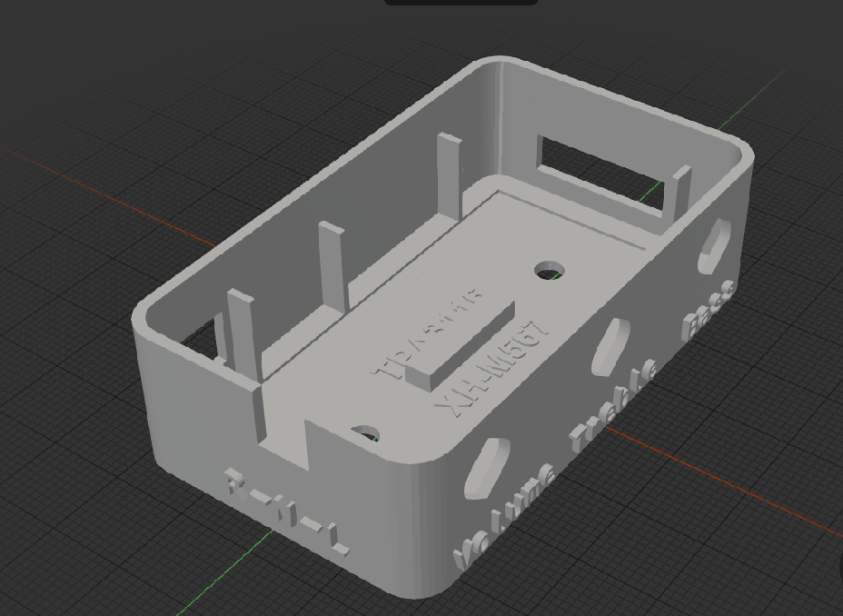Click the oval knob cutout above Volume

tap(487, 468)
